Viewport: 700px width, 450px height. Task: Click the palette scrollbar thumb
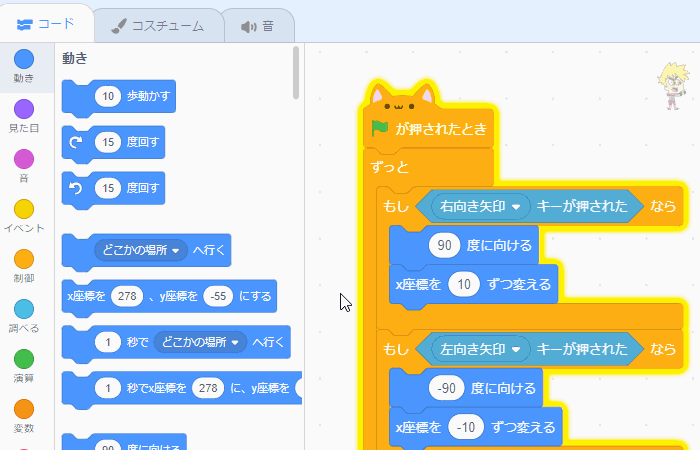(296, 72)
